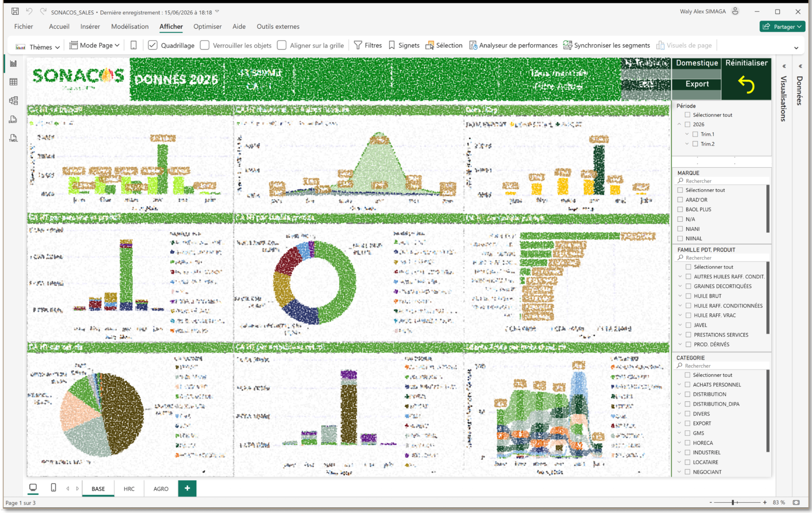Expand the Visualisations pane chevron
The image size is (812, 513).
tap(784, 66)
